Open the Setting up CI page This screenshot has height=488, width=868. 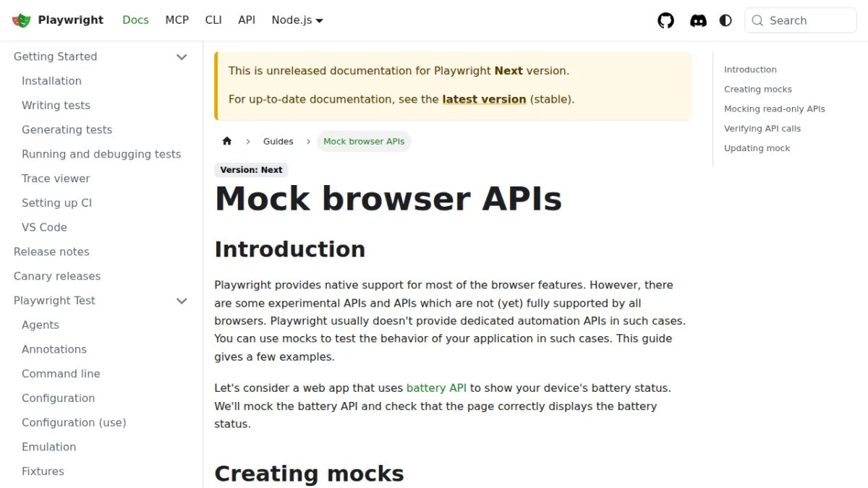56,203
